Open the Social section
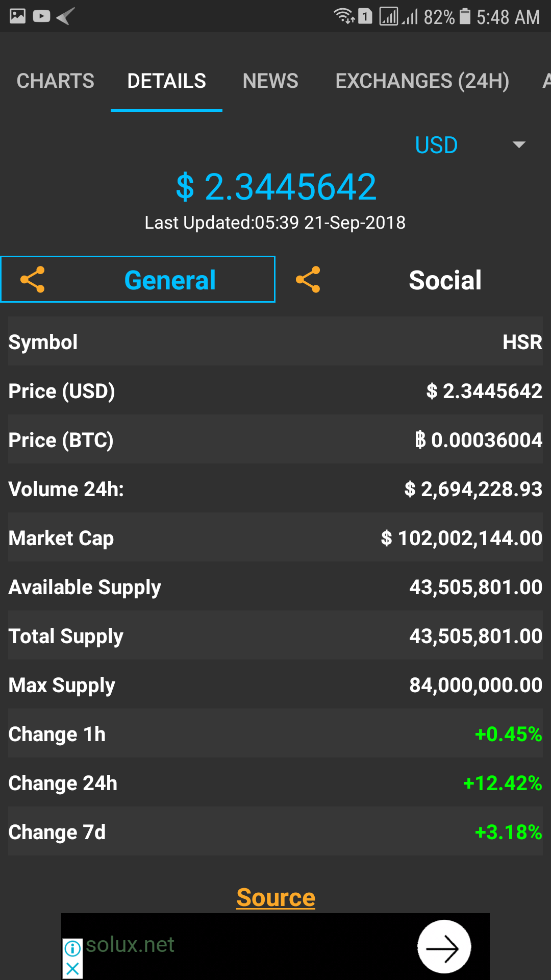 (x=445, y=280)
